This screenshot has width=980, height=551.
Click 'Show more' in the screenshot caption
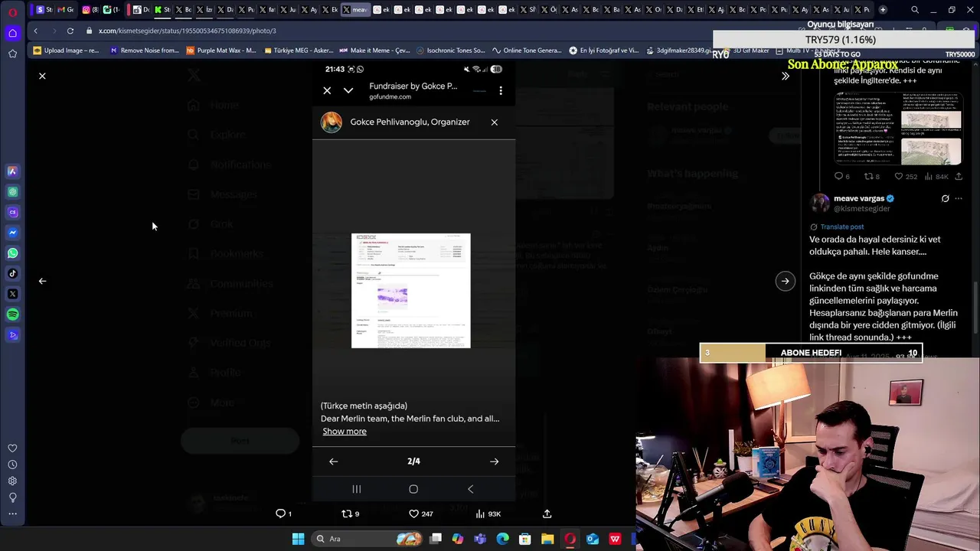345,432
